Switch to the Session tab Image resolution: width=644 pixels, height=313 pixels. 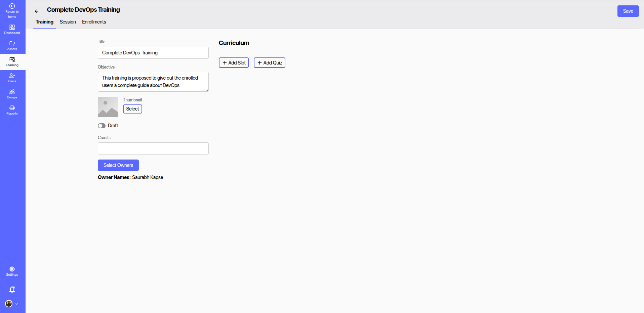(68, 22)
